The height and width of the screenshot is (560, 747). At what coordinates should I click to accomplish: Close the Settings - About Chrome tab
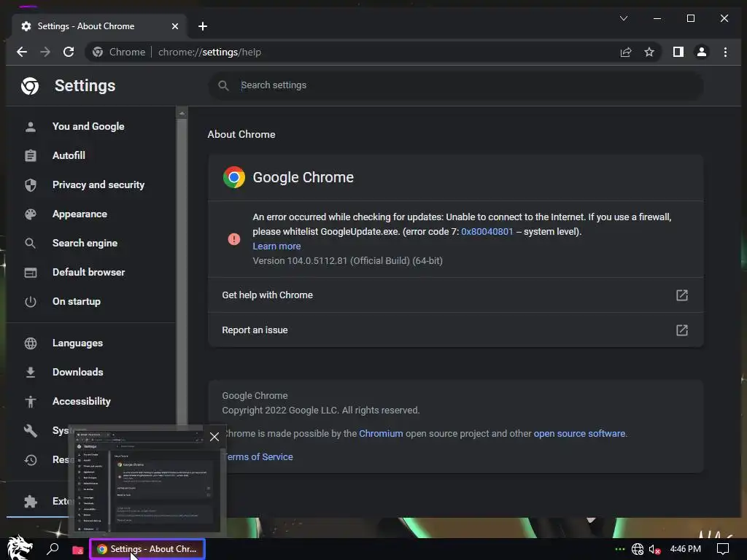pyautogui.click(x=175, y=26)
